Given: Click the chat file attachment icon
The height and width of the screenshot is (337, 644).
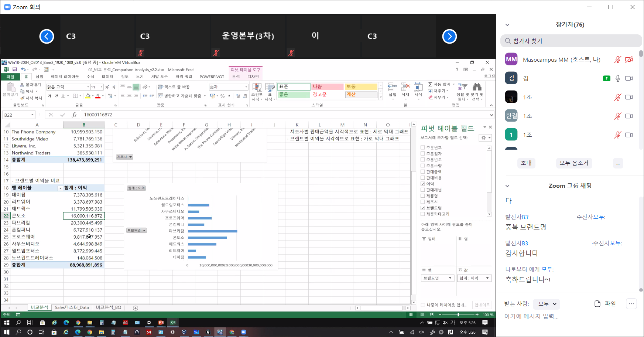Looking at the screenshot, I should 597,304.
